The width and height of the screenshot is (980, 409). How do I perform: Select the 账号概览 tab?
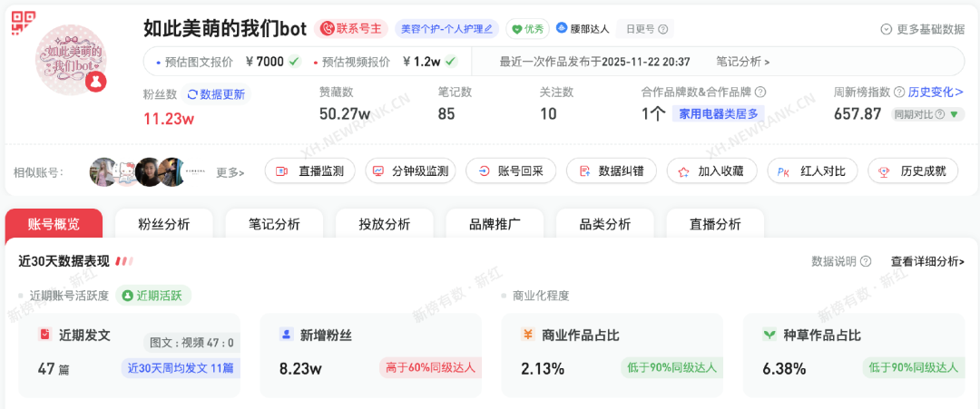pyautogui.click(x=54, y=225)
